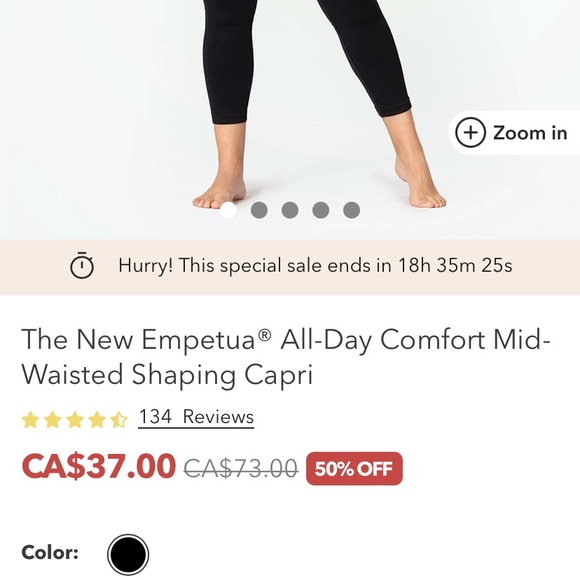Click the middle star of the rating
The width and height of the screenshot is (580, 580).
tap(75, 420)
